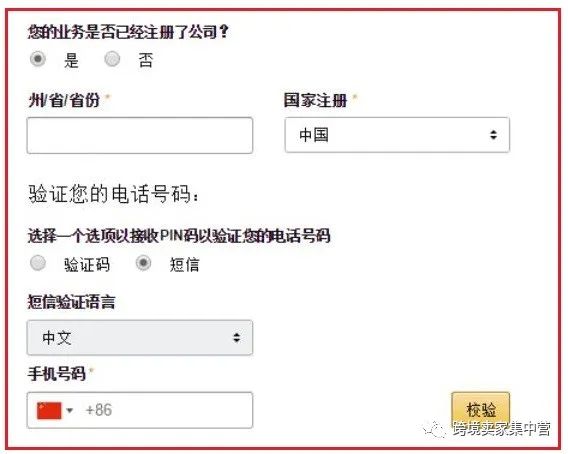Click the 跨境卖家集中营 watermark text
Viewport: 568px width, 454px height.
pos(502,429)
